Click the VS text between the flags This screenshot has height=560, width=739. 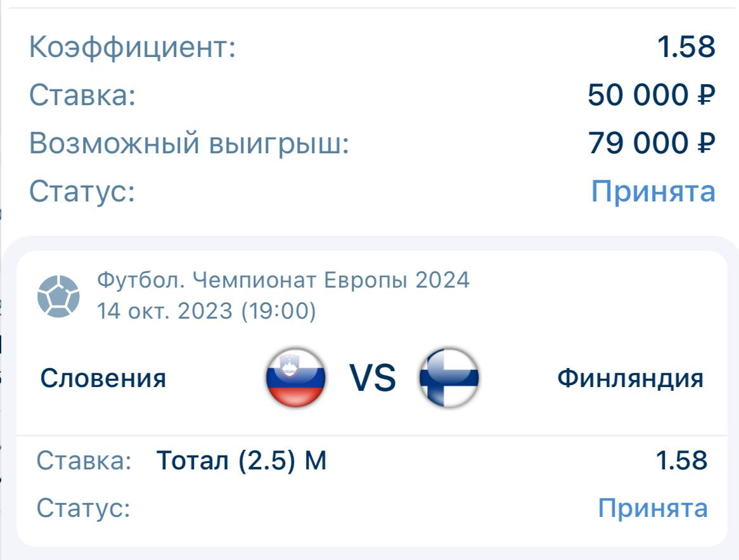[x=373, y=379]
